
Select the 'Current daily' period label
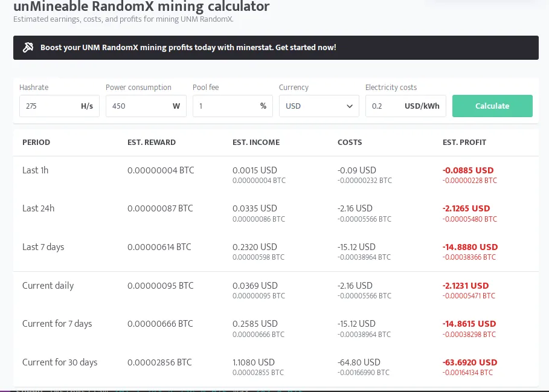(48, 286)
